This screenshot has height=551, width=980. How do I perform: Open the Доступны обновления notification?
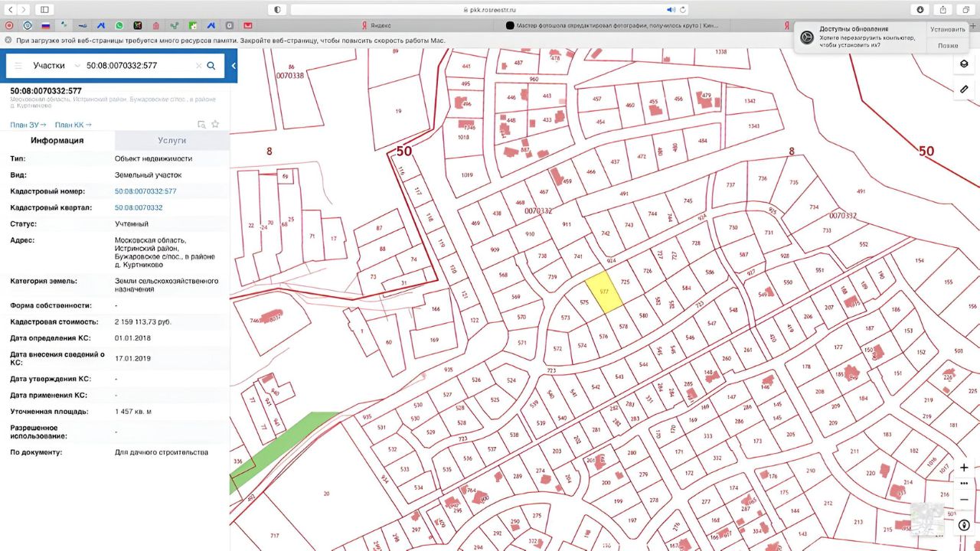(x=861, y=37)
